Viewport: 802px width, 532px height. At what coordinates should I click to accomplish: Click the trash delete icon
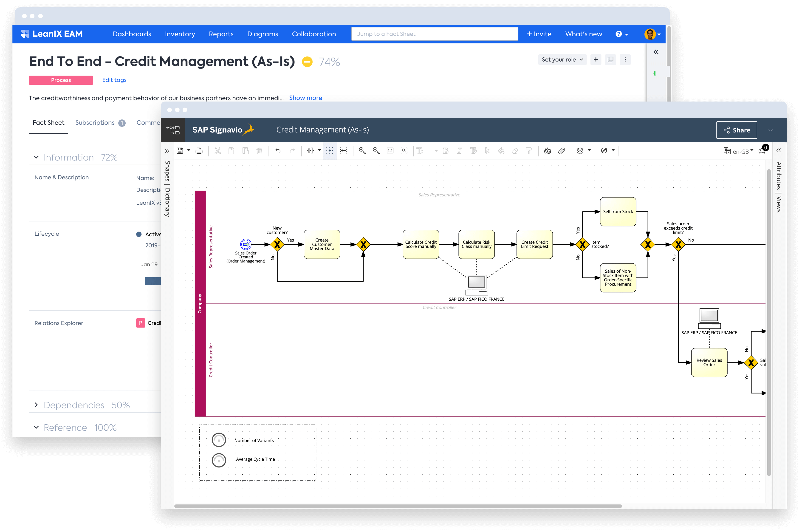259,151
